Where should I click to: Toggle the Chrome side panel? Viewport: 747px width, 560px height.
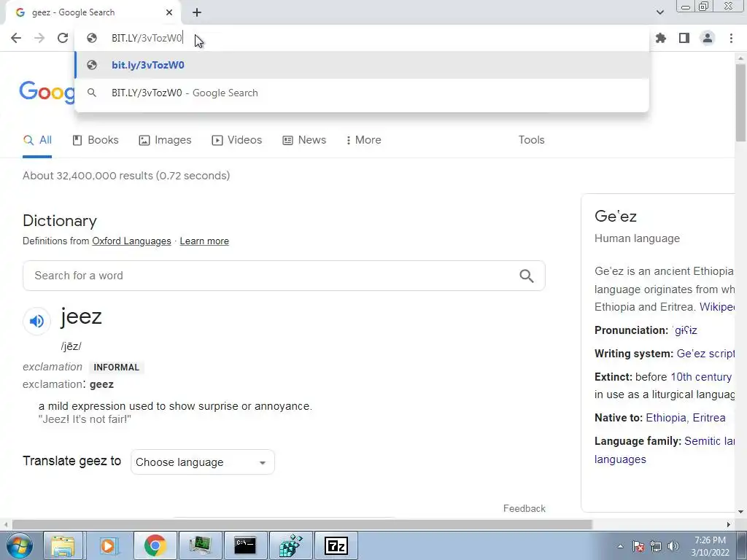click(x=684, y=38)
